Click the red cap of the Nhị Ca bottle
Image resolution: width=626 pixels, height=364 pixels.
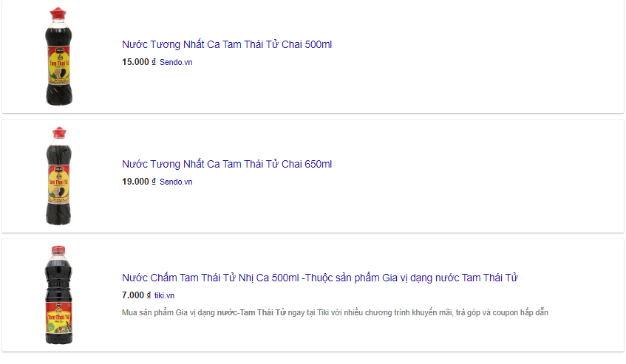click(x=58, y=250)
